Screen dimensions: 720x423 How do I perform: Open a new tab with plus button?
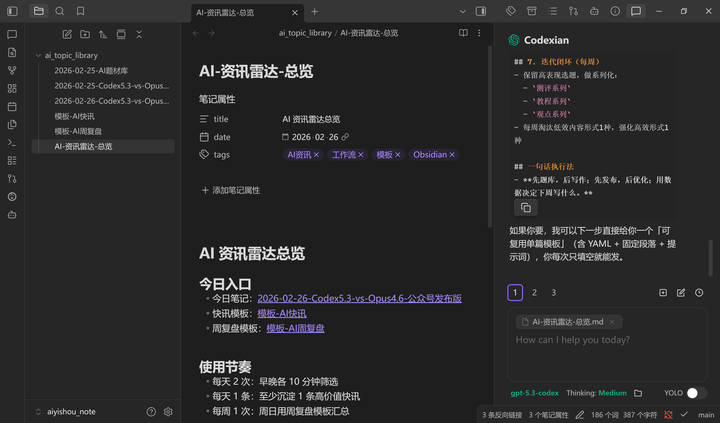point(315,11)
